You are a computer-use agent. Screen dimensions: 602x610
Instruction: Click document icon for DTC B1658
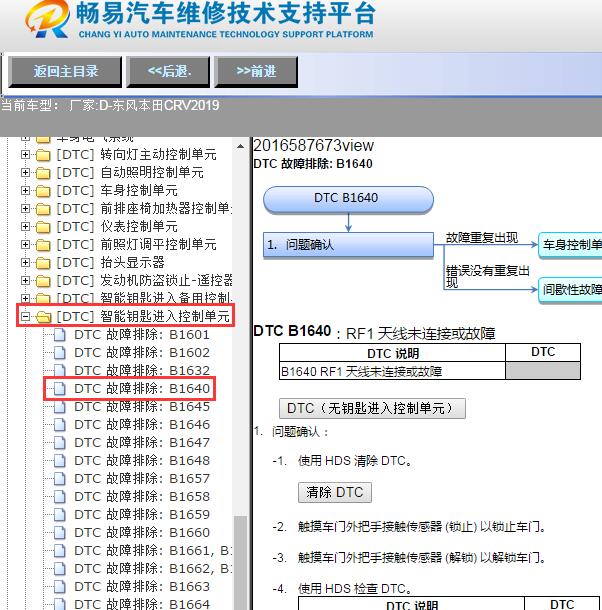(60, 496)
